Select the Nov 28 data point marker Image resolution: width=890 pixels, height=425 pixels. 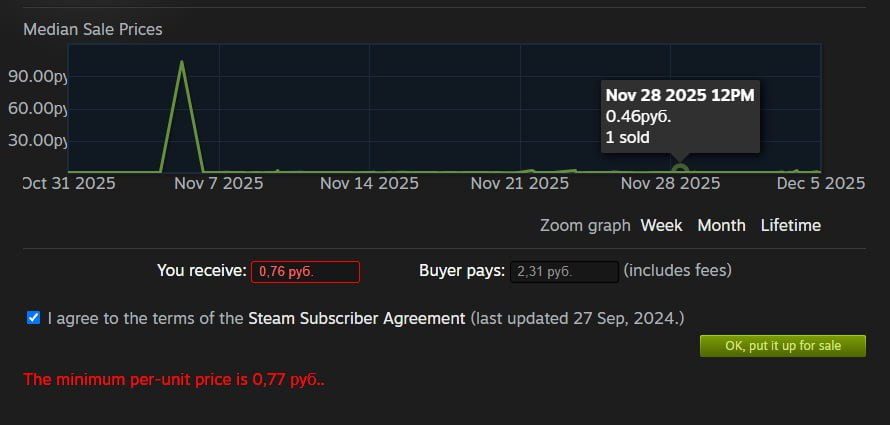pos(681,169)
